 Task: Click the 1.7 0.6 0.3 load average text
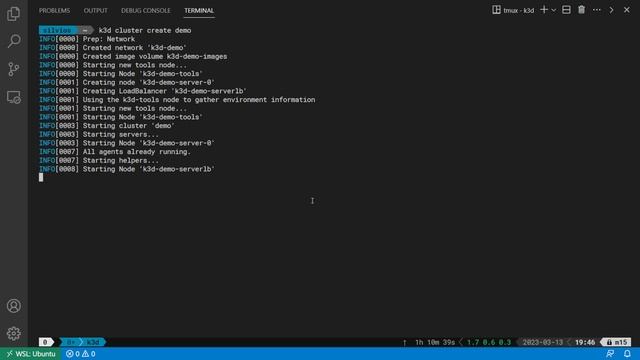[x=489, y=342]
